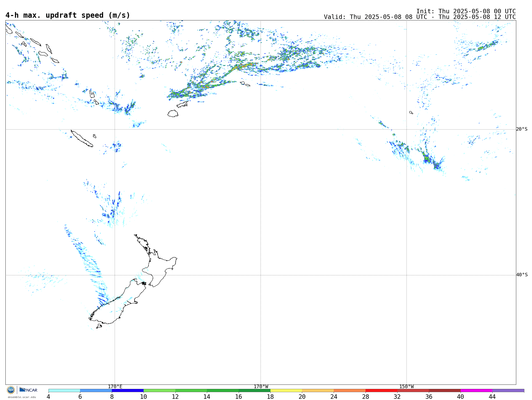Click the colorbar tick label 18
The height and width of the screenshot is (400, 532).
click(x=270, y=397)
